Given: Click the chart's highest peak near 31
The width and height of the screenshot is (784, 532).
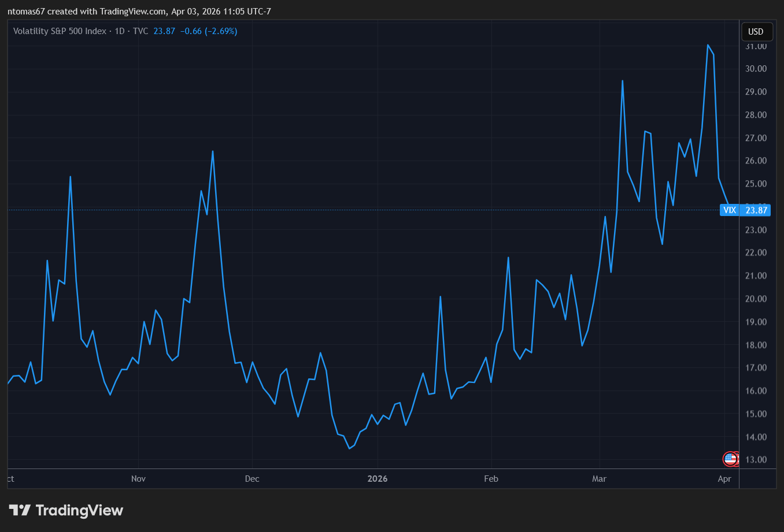Looking at the screenshot, I should tap(708, 45).
